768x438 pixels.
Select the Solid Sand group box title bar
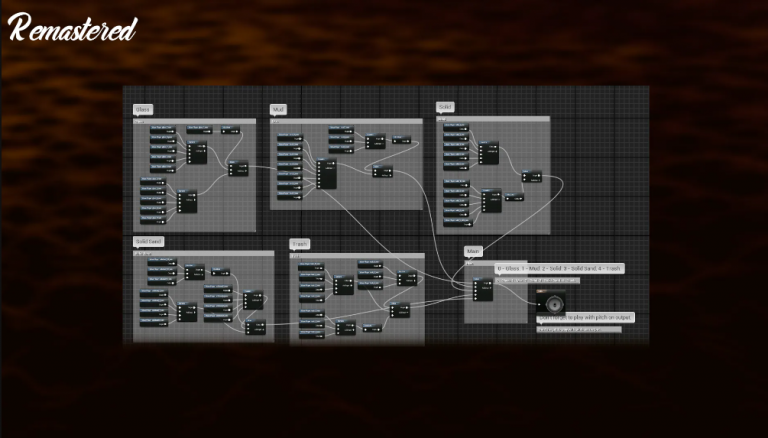(x=204, y=253)
